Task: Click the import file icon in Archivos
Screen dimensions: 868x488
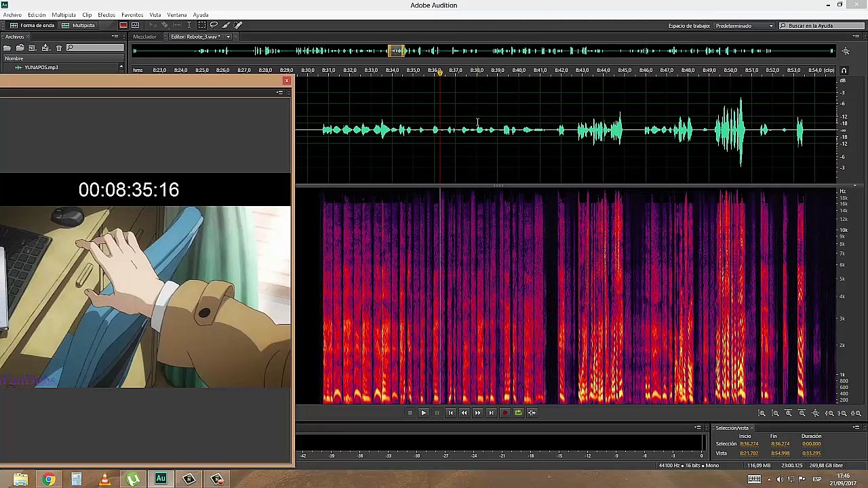Action: tap(20, 47)
